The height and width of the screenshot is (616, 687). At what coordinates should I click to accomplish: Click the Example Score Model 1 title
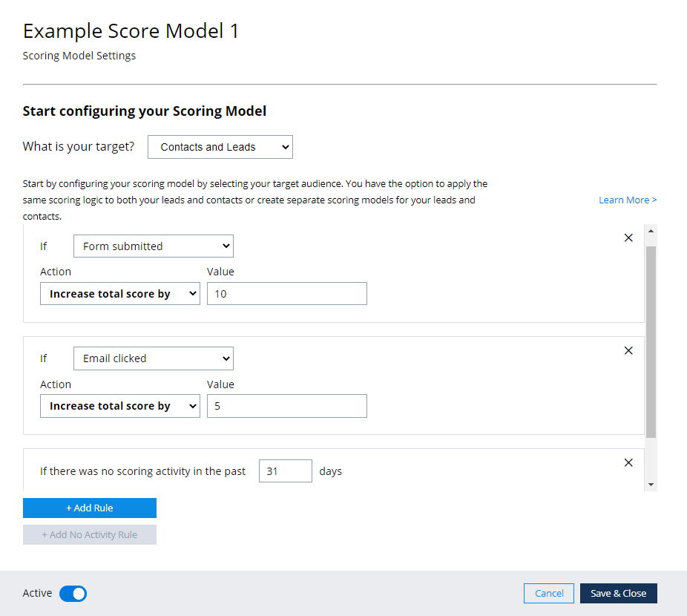pyautogui.click(x=131, y=31)
